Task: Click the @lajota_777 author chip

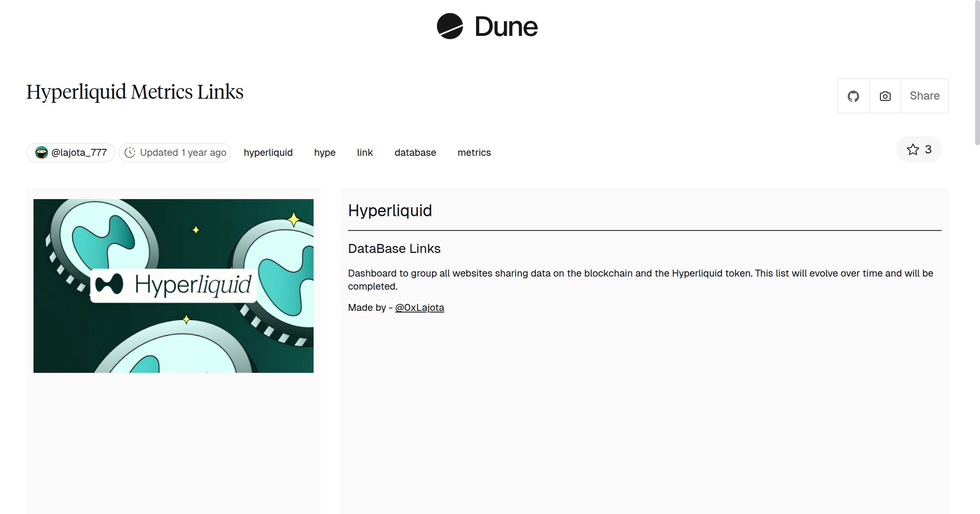Action: [x=70, y=152]
